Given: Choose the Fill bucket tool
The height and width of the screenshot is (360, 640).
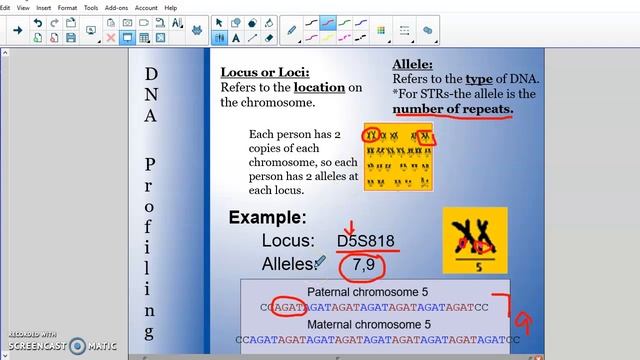Looking at the screenshot, I should (x=269, y=23).
